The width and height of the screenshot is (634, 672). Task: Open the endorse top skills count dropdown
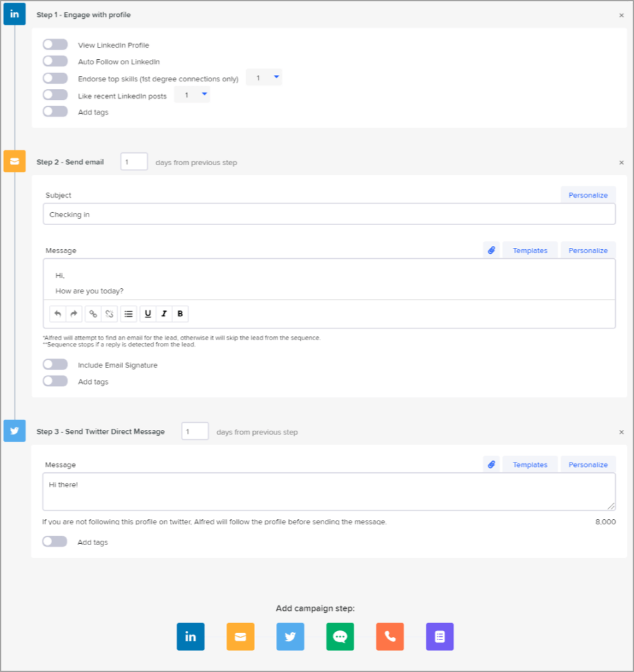tap(264, 78)
